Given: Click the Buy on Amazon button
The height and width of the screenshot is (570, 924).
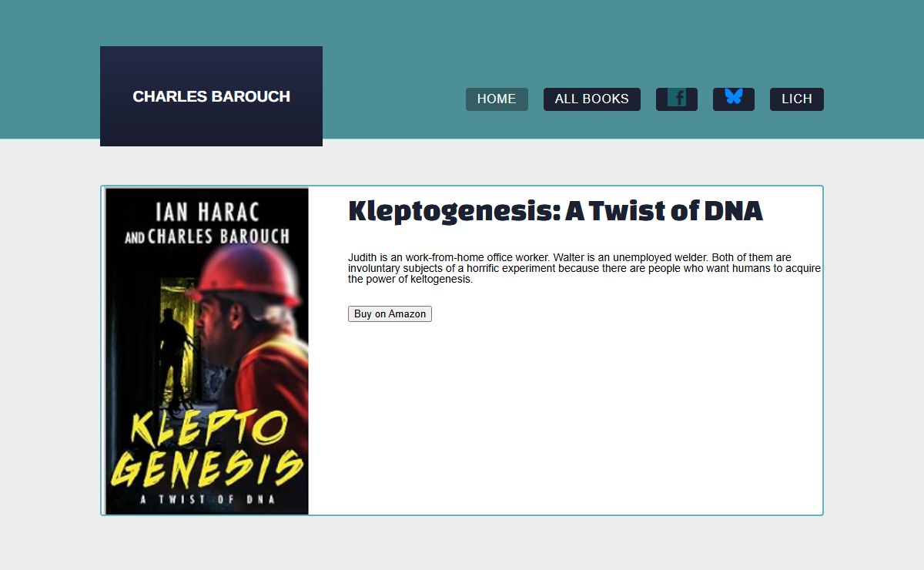Looking at the screenshot, I should [390, 314].
